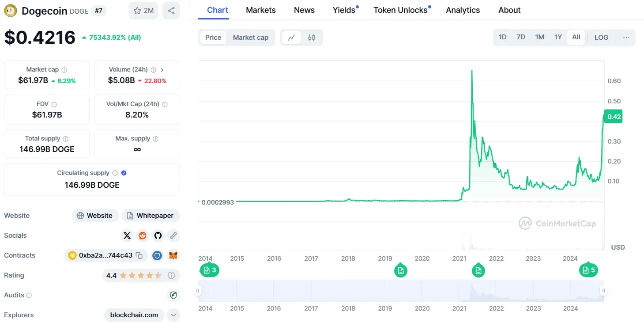Open the GitHub social icon

158,236
